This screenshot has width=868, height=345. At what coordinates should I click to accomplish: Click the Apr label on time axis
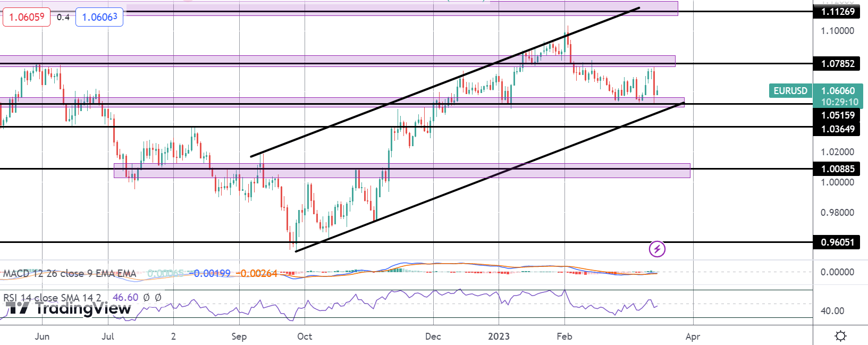(x=693, y=336)
